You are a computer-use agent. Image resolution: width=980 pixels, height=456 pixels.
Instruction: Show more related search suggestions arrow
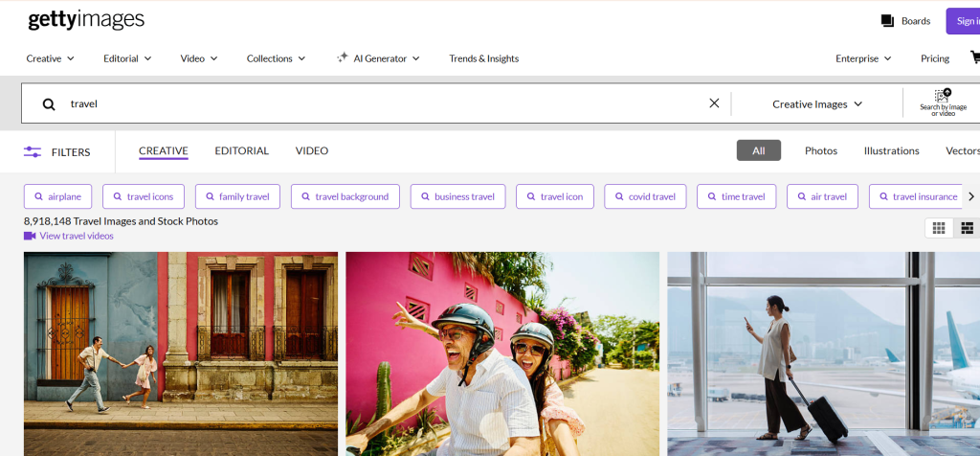click(x=971, y=196)
